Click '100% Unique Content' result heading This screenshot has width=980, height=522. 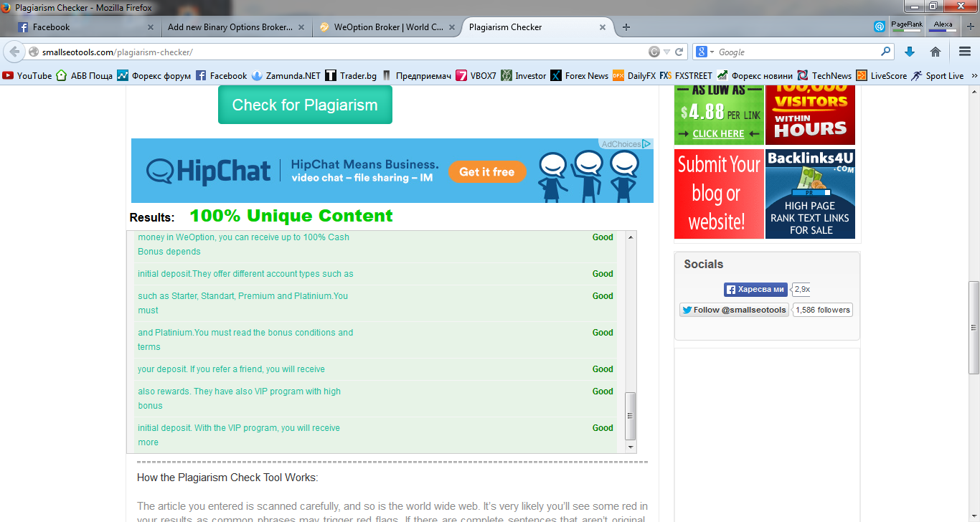coord(291,216)
